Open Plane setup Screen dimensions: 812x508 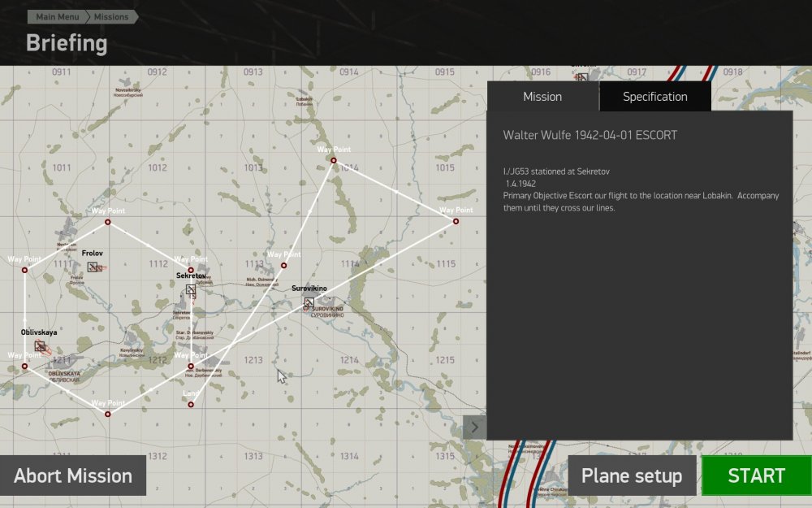[633, 475]
